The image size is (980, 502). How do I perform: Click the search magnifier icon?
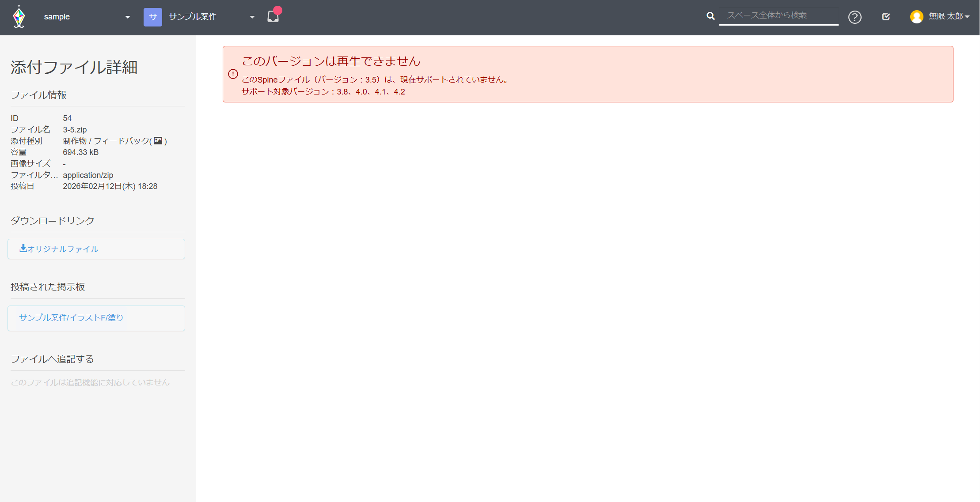(x=710, y=16)
